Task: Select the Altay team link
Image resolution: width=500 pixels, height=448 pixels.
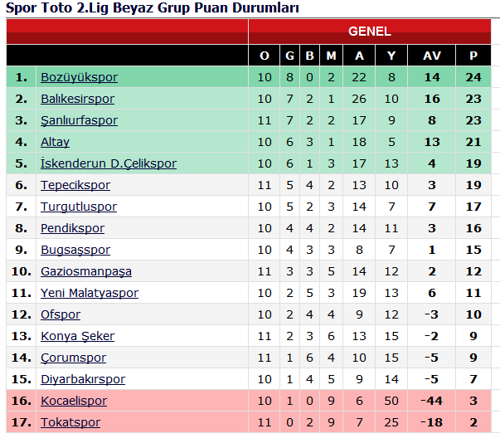Action: coord(55,142)
